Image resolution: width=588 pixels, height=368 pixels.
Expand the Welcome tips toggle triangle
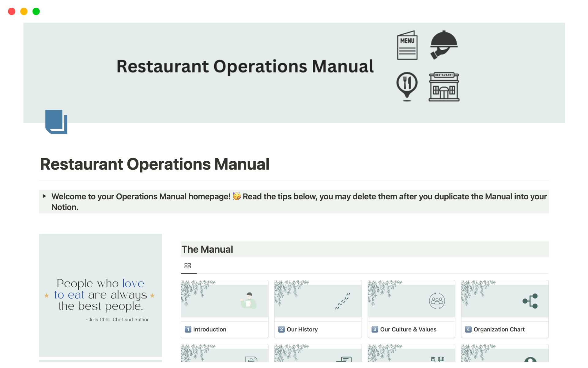tap(45, 196)
